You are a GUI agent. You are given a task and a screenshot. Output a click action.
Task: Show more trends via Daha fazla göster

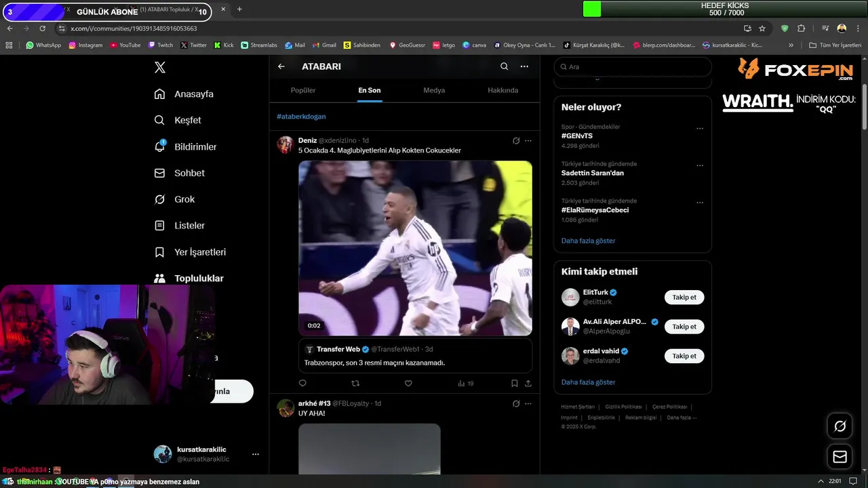pyautogui.click(x=589, y=241)
